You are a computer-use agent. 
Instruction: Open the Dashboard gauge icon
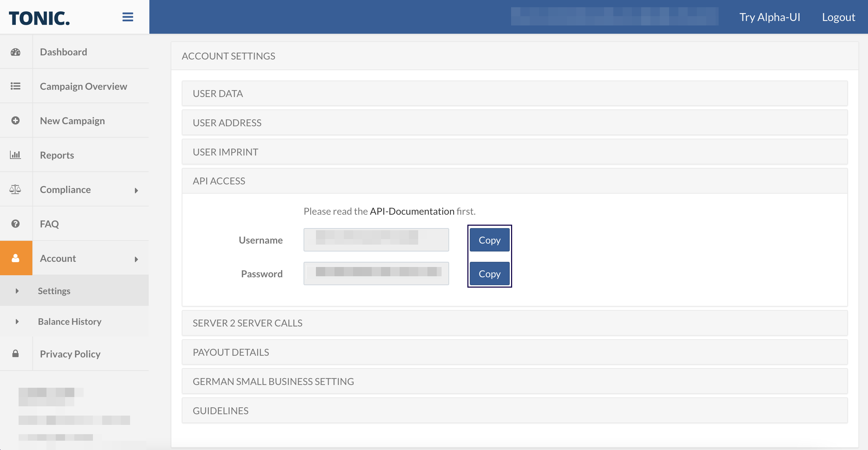point(15,52)
